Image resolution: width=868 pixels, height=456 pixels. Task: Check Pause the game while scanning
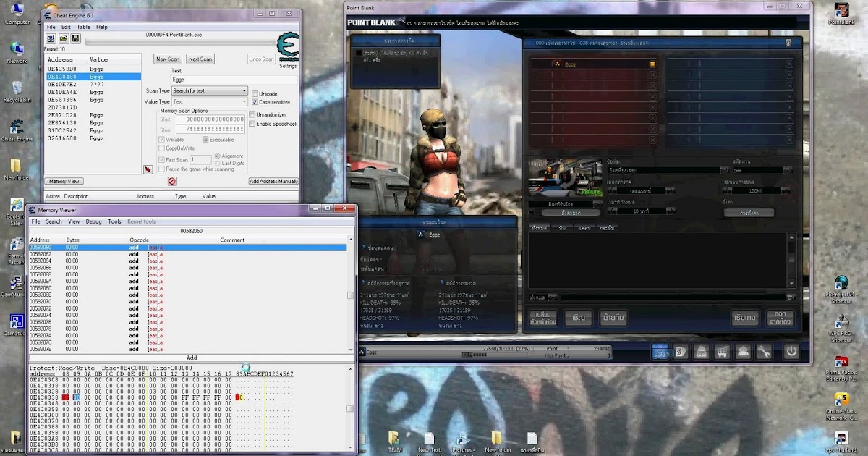(x=163, y=169)
